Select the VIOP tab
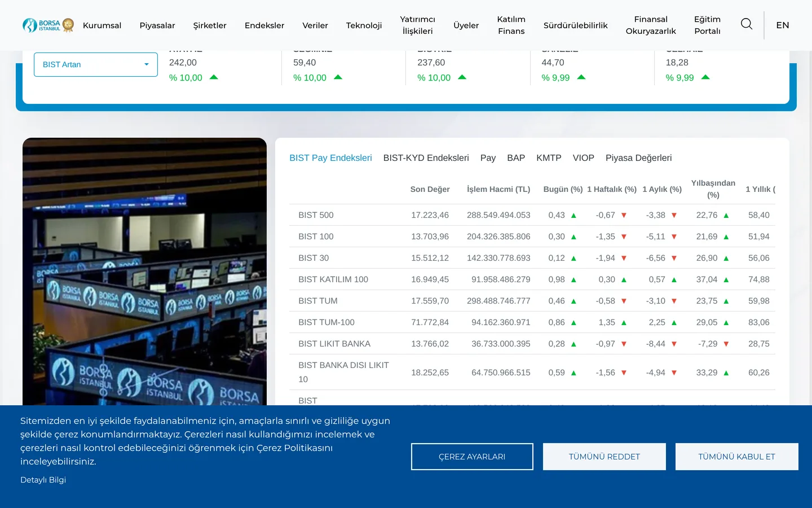Viewport: 812px width, 508px height. pos(584,158)
